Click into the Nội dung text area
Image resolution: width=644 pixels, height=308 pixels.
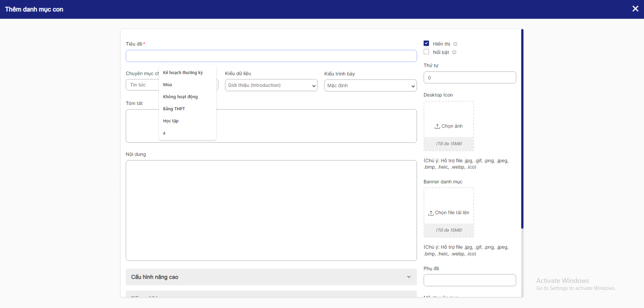click(271, 210)
